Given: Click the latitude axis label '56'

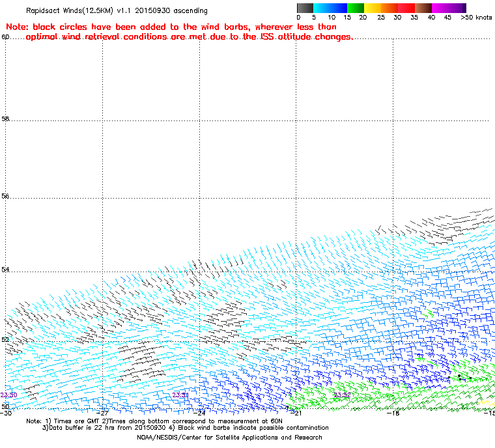Looking at the screenshot, I should pyautogui.click(x=5, y=196).
